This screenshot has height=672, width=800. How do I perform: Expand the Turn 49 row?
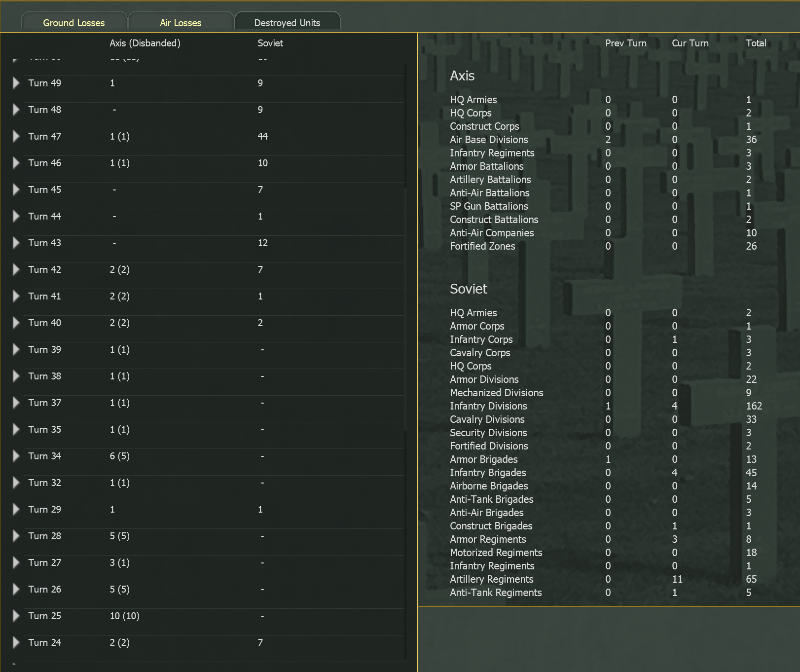pos(16,83)
